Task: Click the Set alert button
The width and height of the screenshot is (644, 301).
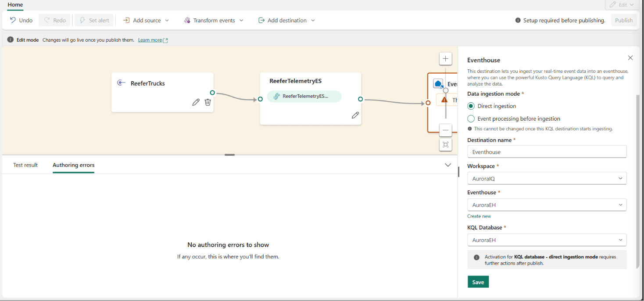Action: (94, 20)
